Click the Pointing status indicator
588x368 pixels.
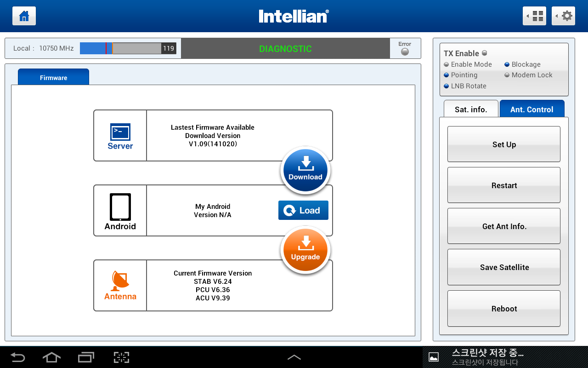tap(446, 75)
